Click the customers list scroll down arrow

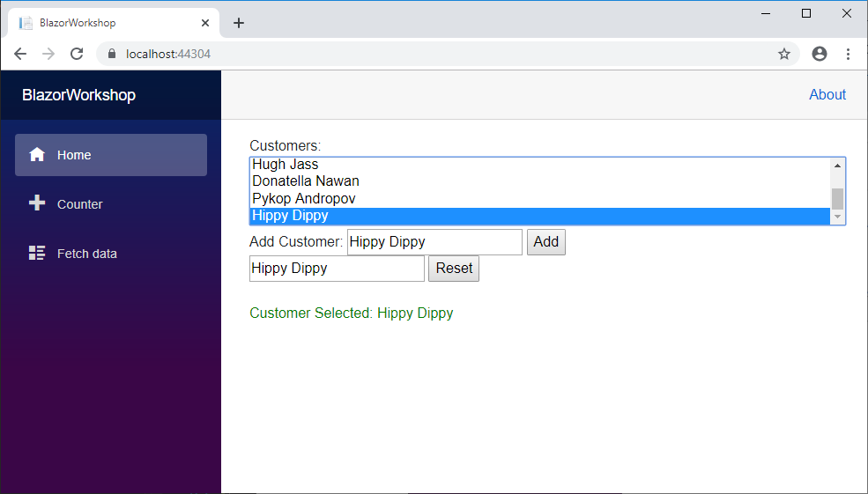pyautogui.click(x=837, y=217)
